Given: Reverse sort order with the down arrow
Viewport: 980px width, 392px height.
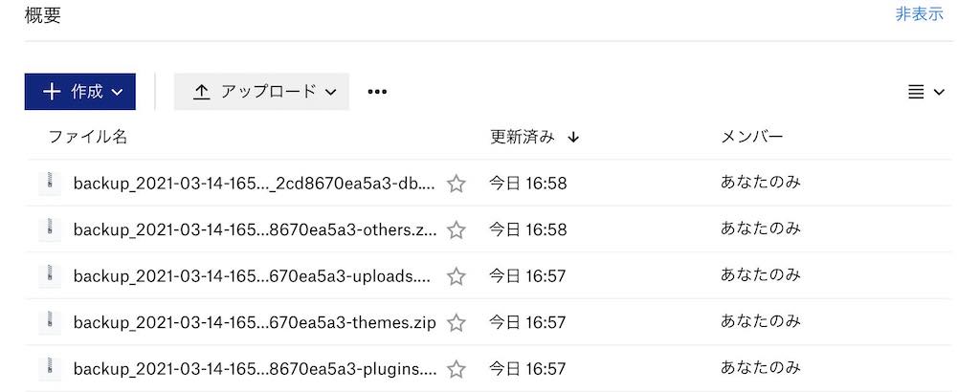Looking at the screenshot, I should click(x=573, y=138).
